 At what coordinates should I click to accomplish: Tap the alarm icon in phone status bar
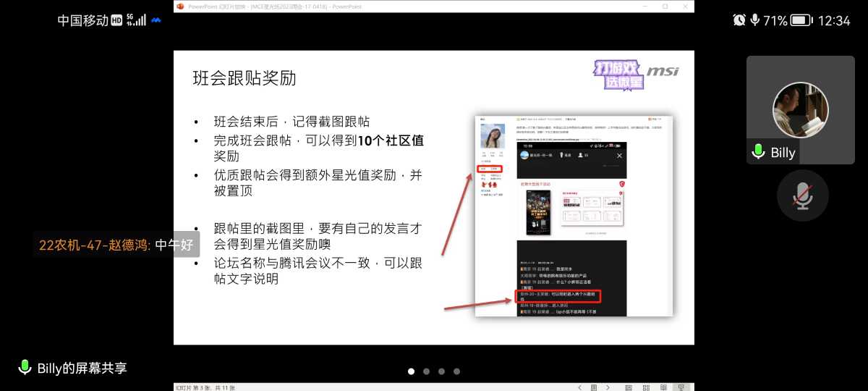[x=739, y=20]
